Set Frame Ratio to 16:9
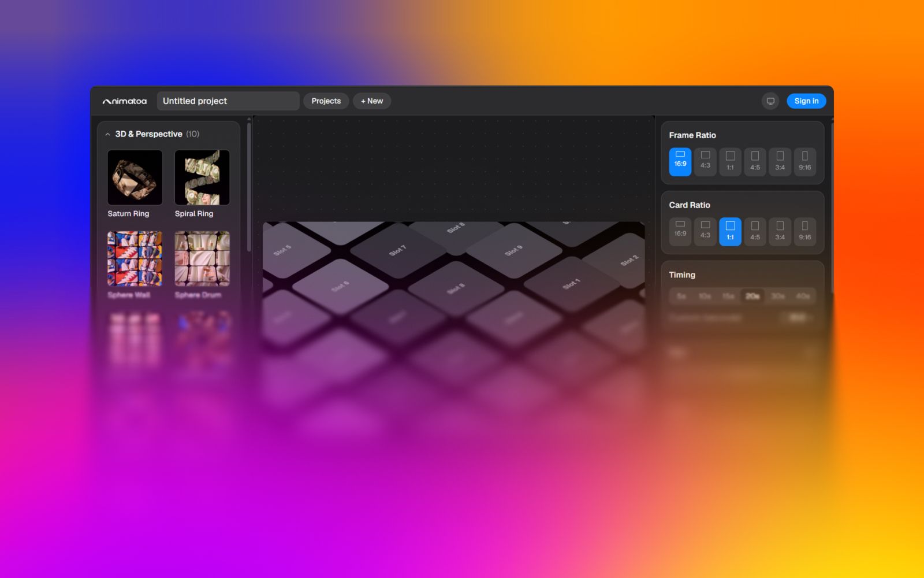The width and height of the screenshot is (924, 578). point(680,162)
